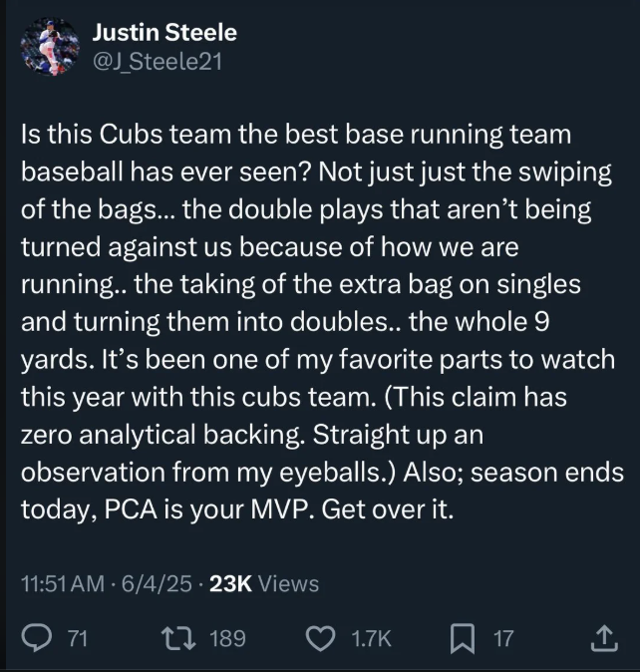Viewport: 640px width, 672px height.
Task: Click the 189 reposts count
Action: click(227, 638)
